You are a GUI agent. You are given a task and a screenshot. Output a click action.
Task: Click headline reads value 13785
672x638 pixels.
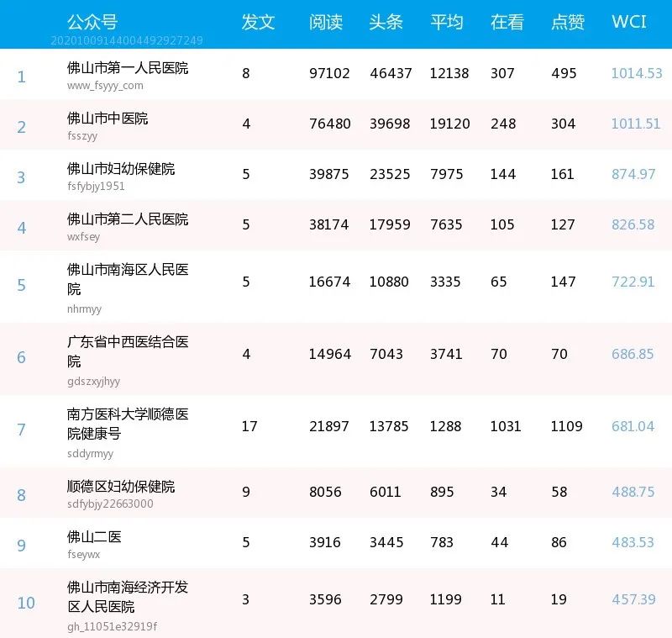point(389,426)
